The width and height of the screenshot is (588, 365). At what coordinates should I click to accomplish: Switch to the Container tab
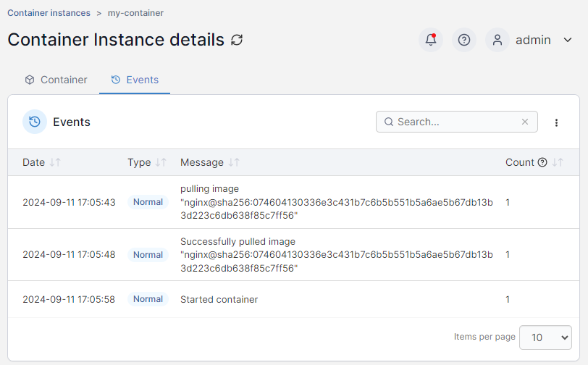[x=56, y=80]
